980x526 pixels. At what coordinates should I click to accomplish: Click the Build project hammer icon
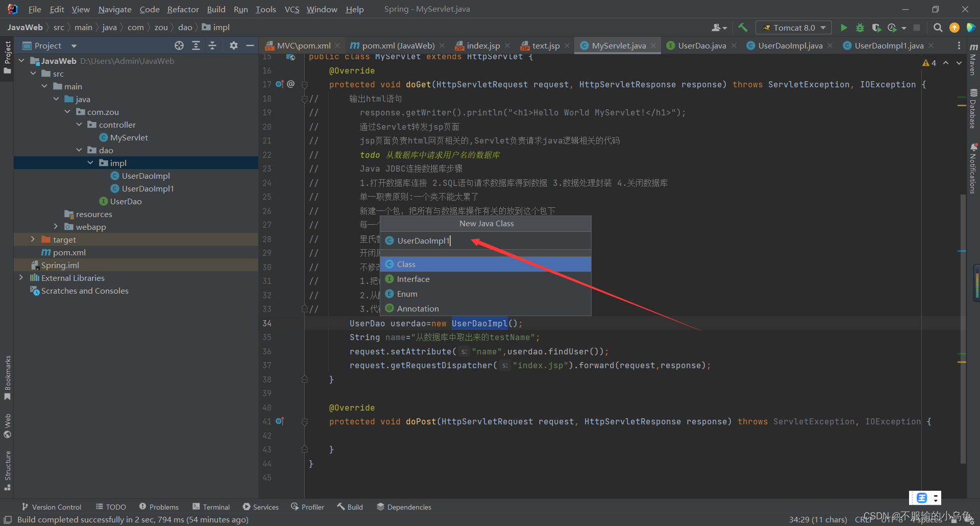(743, 28)
